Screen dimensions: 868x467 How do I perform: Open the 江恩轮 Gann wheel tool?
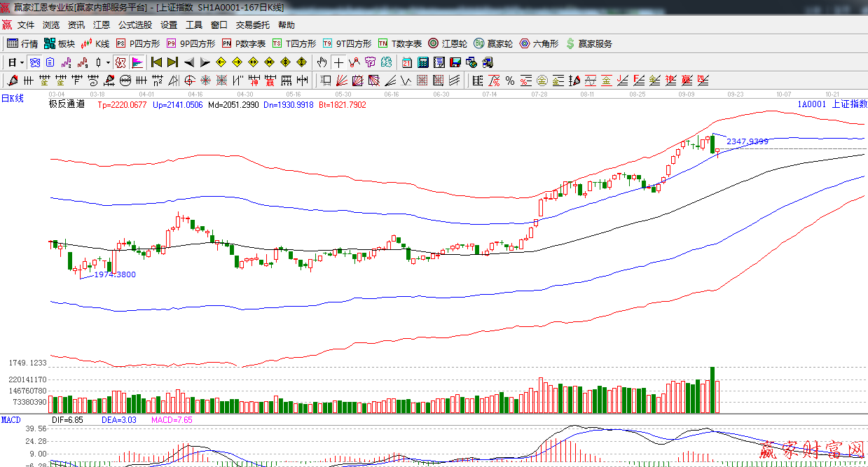448,43
